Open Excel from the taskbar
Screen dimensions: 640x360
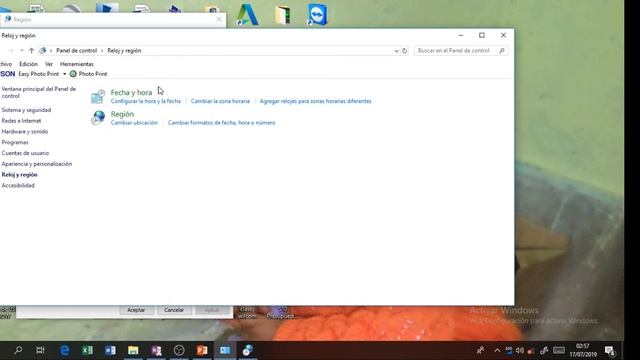click(87, 350)
